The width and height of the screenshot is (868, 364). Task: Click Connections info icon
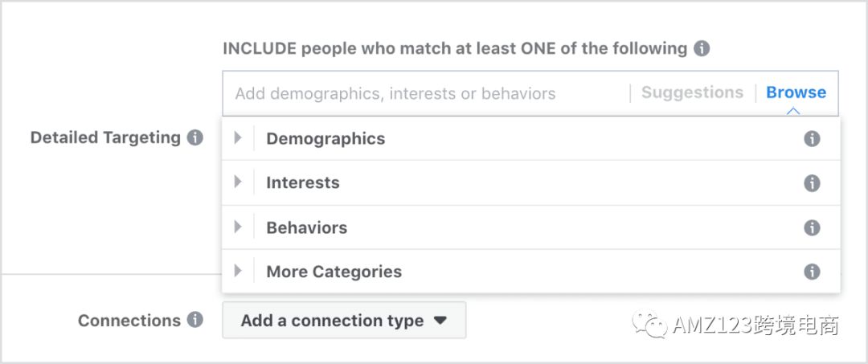point(194,320)
